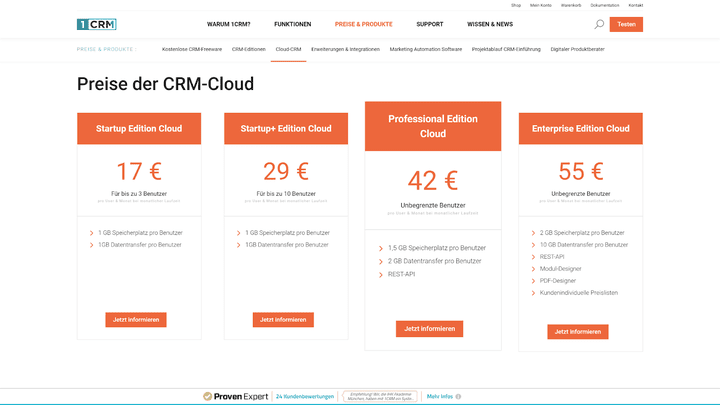This screenshot has width=720, height=405.
Task: Open the search magnifier icon
Action: tap(599, 24)
